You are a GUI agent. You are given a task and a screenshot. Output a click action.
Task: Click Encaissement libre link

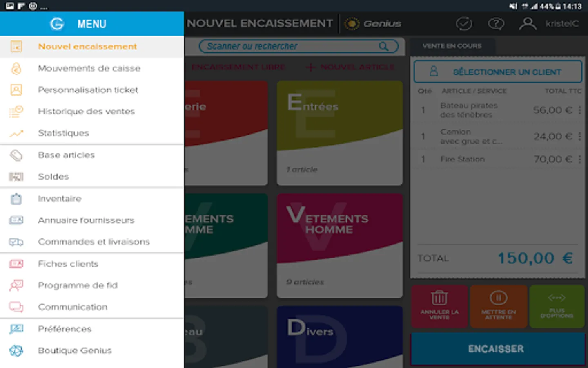click(238, 67)
